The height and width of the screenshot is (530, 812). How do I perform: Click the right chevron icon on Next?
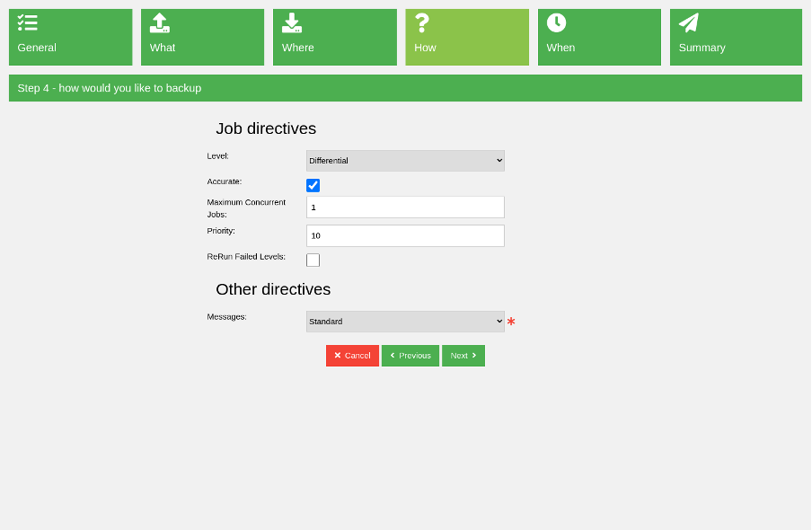475,355
